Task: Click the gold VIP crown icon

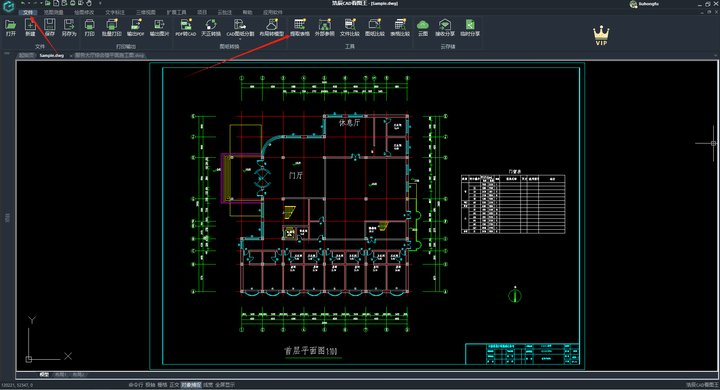Action: point(601,35)
